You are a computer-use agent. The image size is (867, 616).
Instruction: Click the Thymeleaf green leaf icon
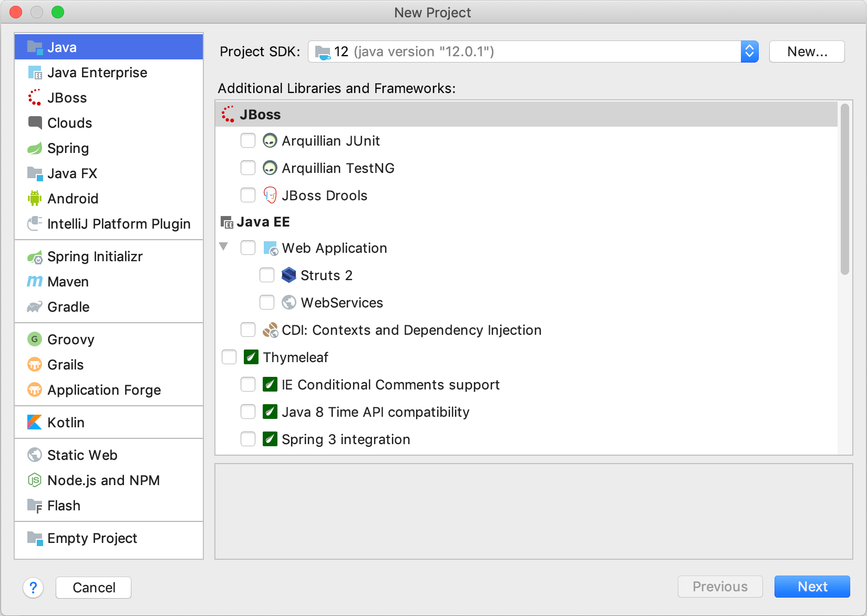click(x=251, y=357)
